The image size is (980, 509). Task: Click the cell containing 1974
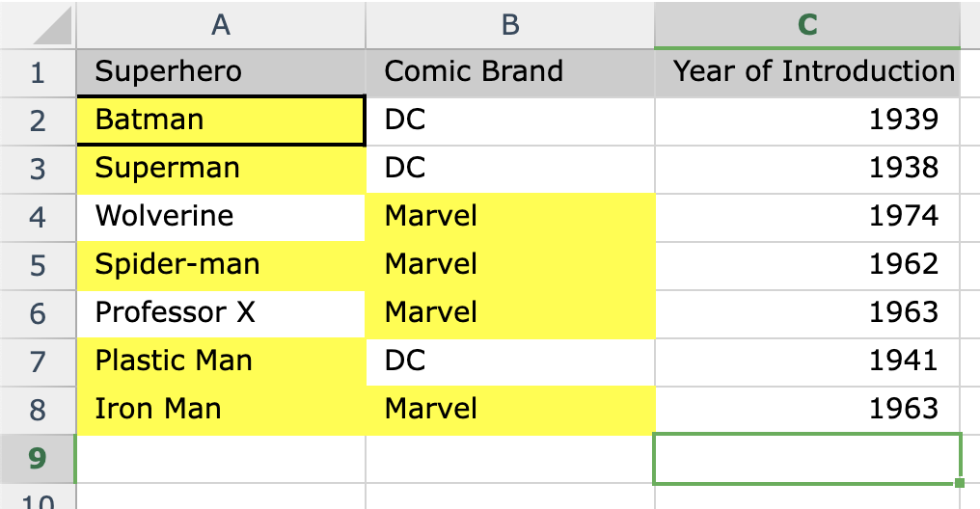[807, 217]
